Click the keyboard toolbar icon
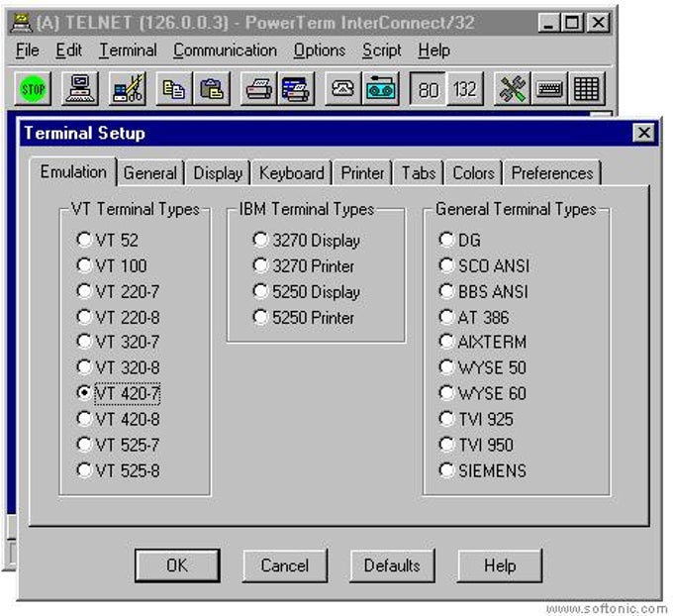Image resolution: width=673 pixels, height=616 pixels. pos(549,89)
